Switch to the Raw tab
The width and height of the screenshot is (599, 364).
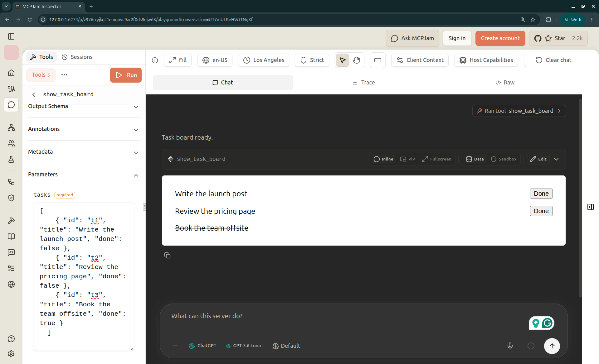click(x=505, y=83)
